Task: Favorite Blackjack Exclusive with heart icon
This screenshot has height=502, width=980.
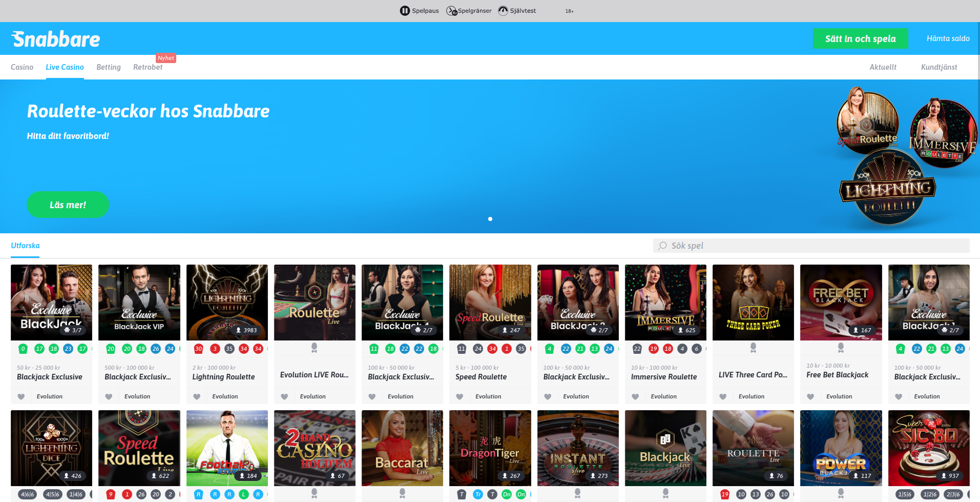Action: point(21,396)
